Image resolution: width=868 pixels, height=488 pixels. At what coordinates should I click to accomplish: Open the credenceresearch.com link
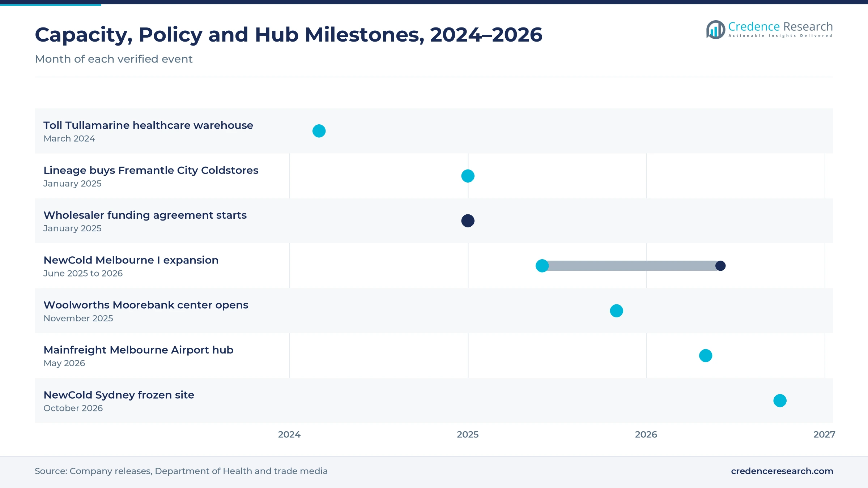[782, 471]
